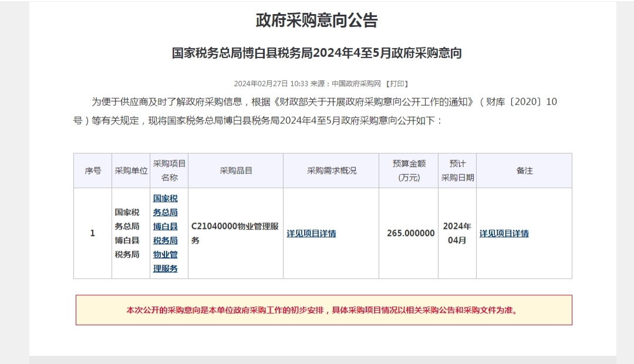The height and width of the screenshot is (364, 634).
Task: Click the 中国政府采购网 source text
Action: (x=356, y=84)
